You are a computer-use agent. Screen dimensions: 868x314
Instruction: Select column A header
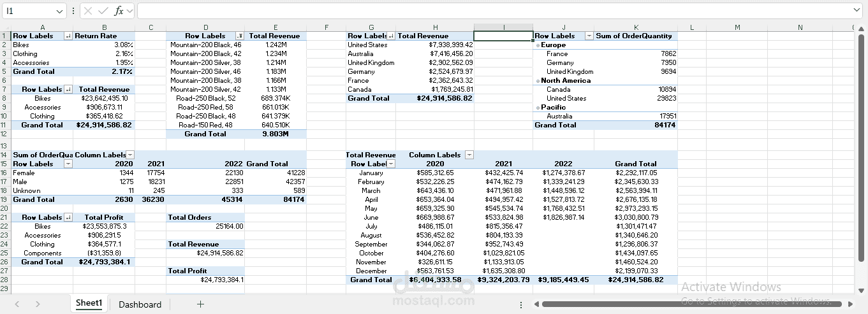(42, 27)
